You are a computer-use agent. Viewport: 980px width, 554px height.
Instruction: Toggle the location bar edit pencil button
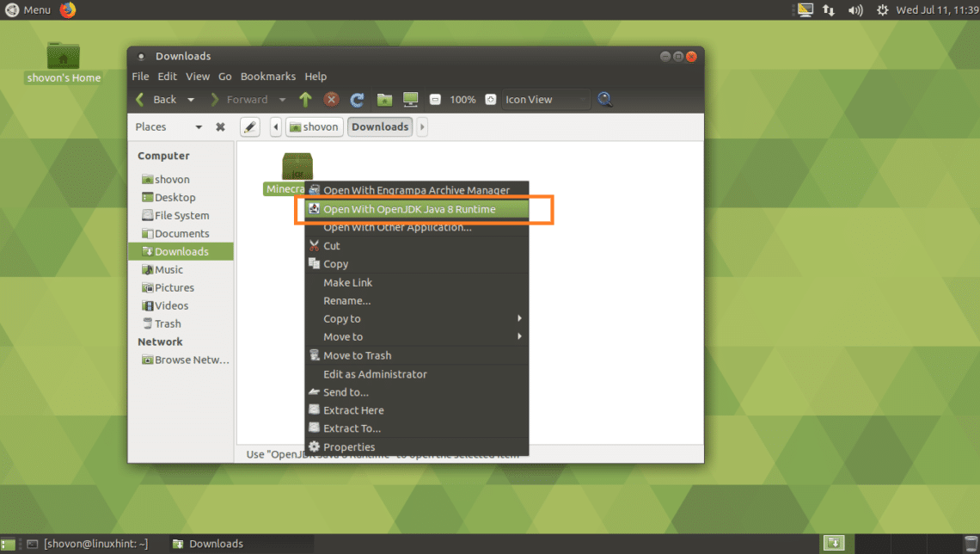click(249, 127)
